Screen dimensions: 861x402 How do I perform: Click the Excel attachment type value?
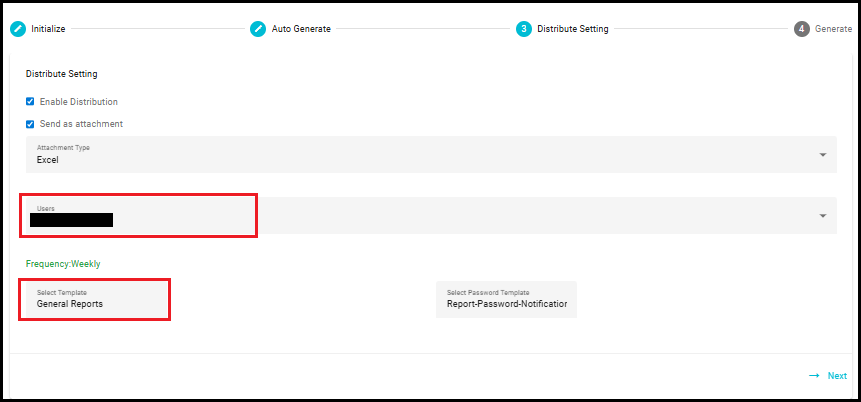click(48, 160)
